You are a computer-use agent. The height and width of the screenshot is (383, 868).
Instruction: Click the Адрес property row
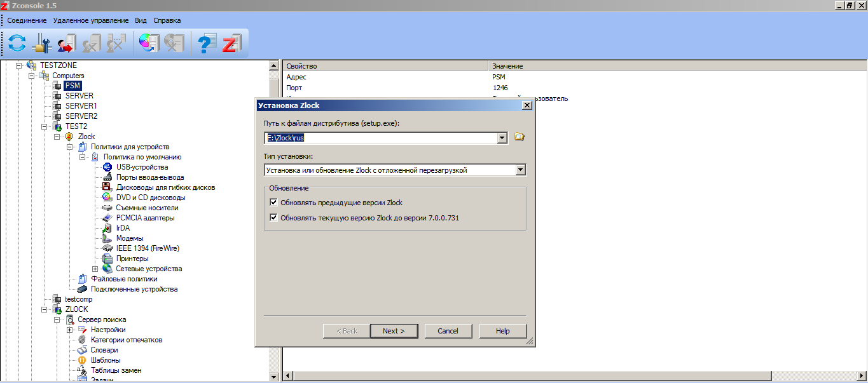tap(575, 77)
